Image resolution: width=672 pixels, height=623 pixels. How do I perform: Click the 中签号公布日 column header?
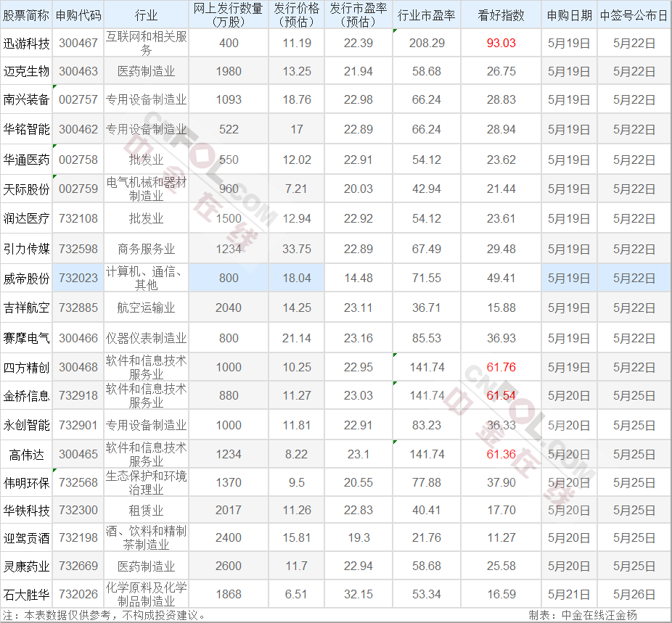[x=634, y=16]
